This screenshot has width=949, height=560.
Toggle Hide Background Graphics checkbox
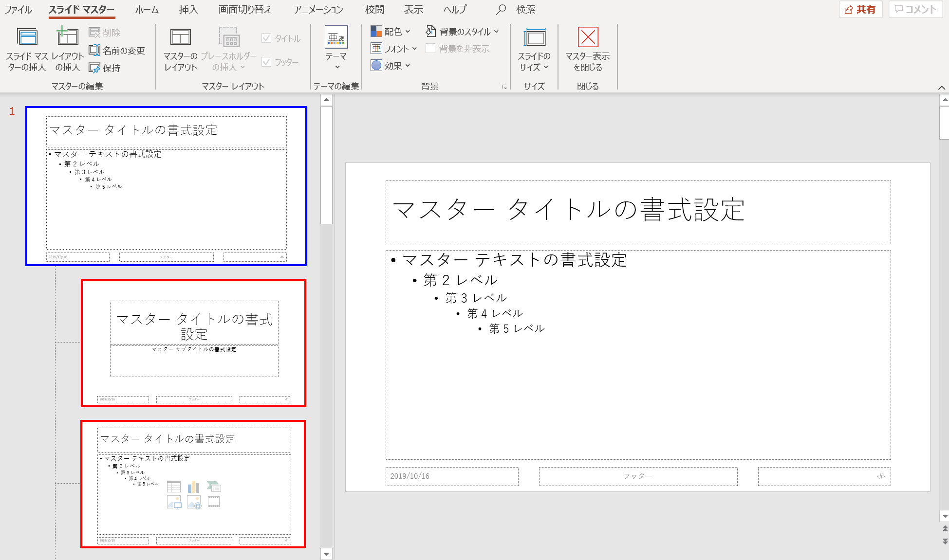coord(430,49)
